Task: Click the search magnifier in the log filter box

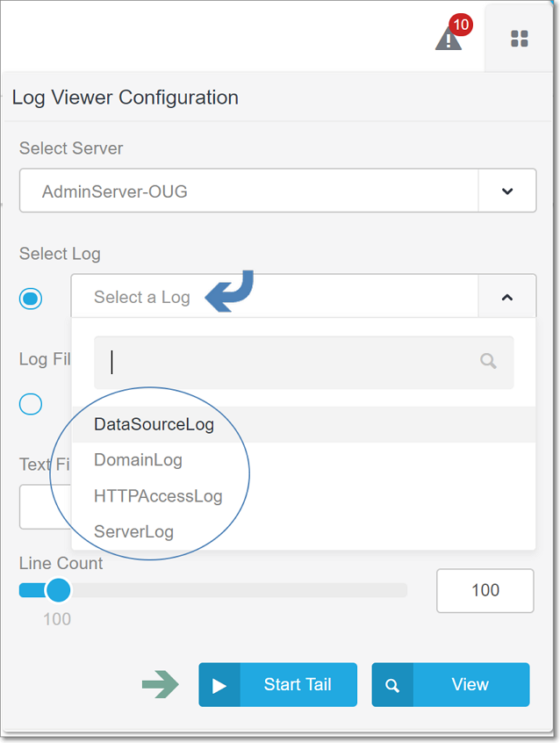Action: pos(487,362)
